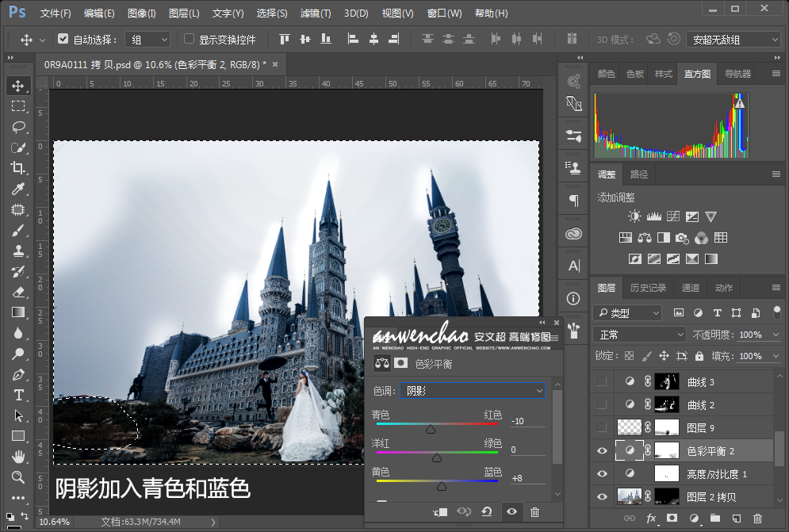Toggle adjustment visibility eye in Properties panel
The image size is (789, 532).
point(511,512)
